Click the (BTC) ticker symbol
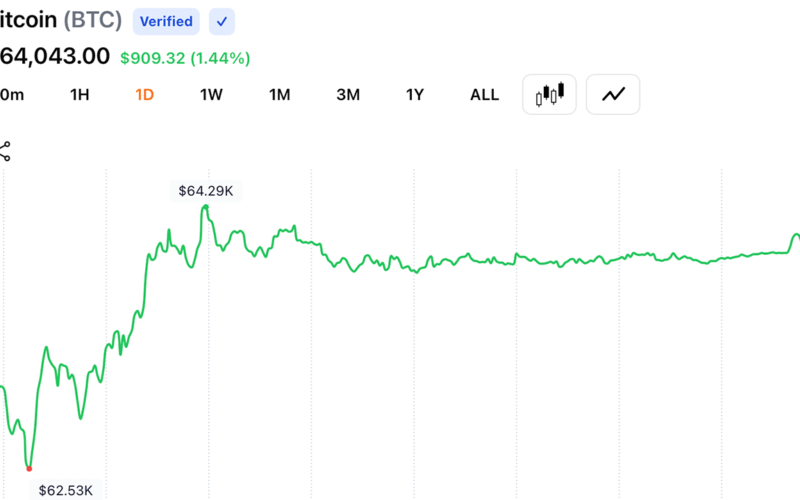Screen dimensions: 800x500 93,20
